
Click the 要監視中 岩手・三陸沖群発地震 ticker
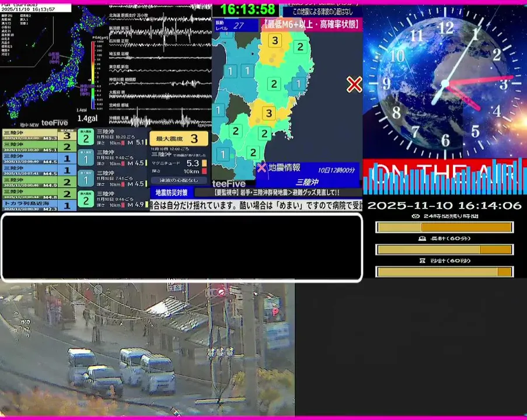[278, 192]
